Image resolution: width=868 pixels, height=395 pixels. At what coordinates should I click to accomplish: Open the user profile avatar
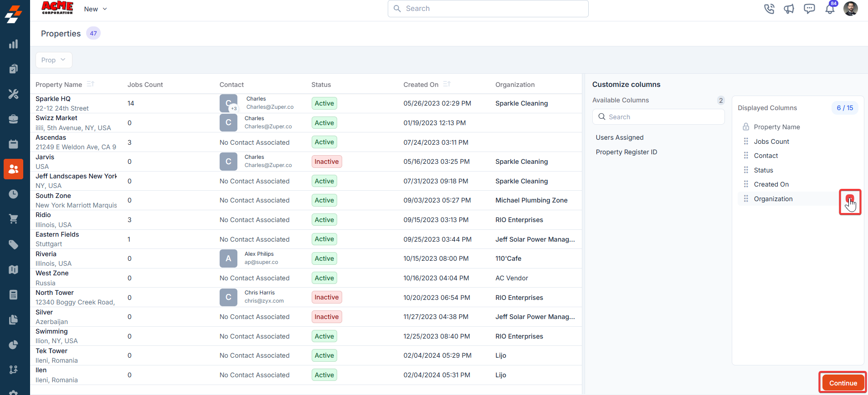tap(851, 9)
